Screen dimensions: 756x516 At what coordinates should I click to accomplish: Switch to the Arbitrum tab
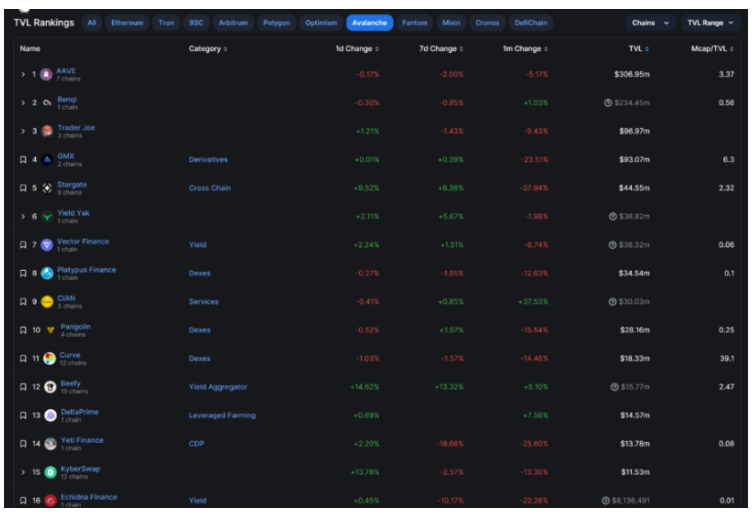click(233, 23)
